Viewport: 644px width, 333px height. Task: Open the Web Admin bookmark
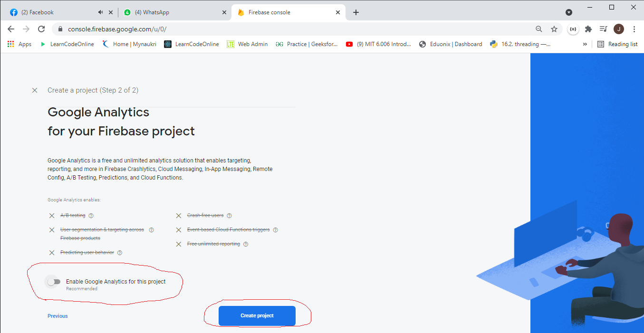[247, 44]
